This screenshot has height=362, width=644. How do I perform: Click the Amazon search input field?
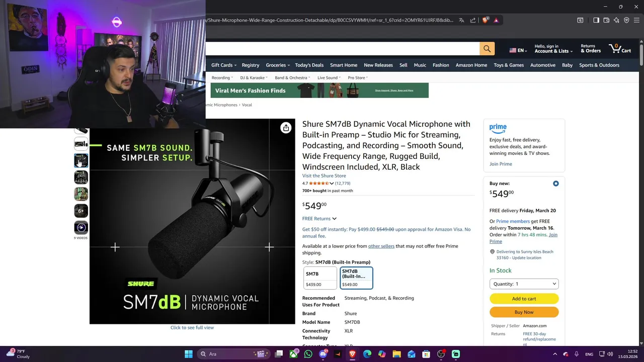pos(343,48)
